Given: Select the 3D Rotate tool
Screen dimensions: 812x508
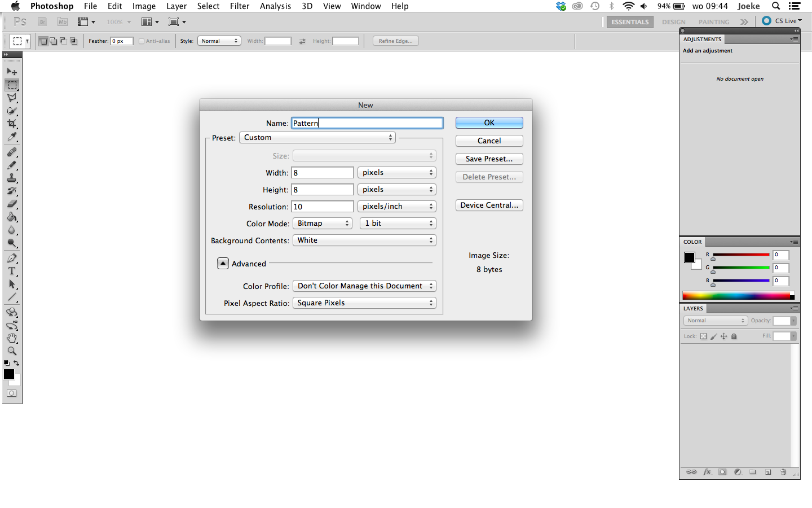Looking at the screenshot, I should click(x=12, y=312).
